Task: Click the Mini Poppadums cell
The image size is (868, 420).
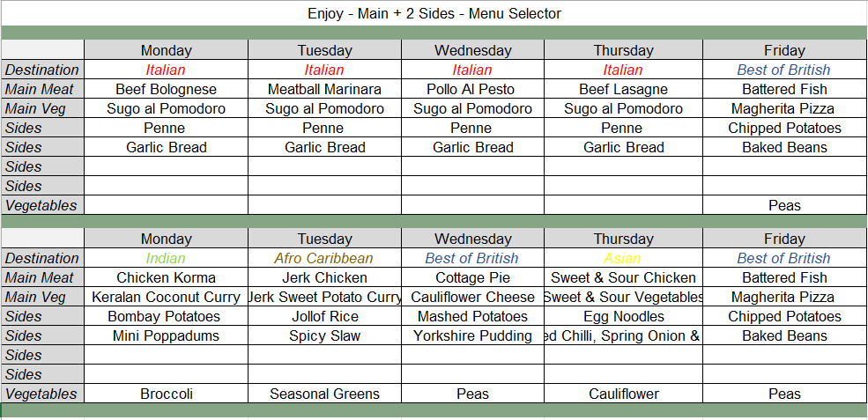Action: [x=166, y=335]
